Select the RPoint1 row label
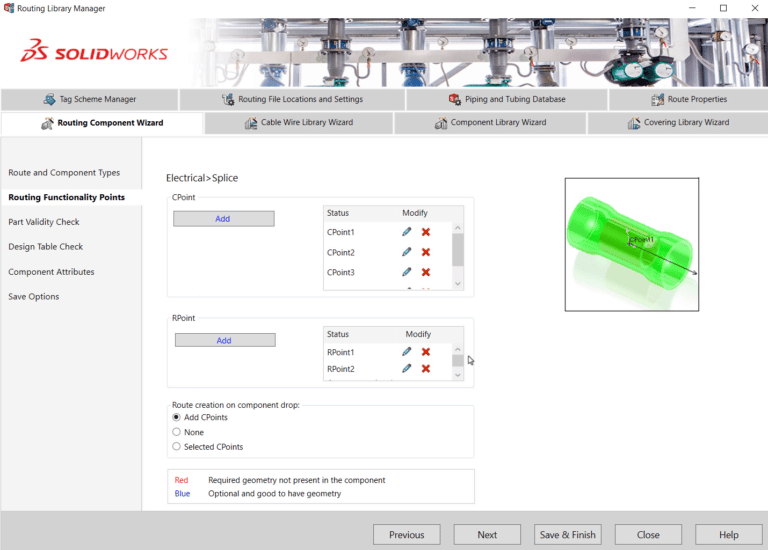This screenshot has height=550, width=768. pyautogui.click(x=340, y=352)
